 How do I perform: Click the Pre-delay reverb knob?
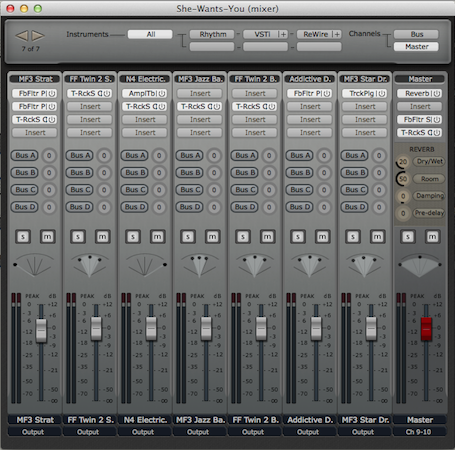tap(403, 213)
